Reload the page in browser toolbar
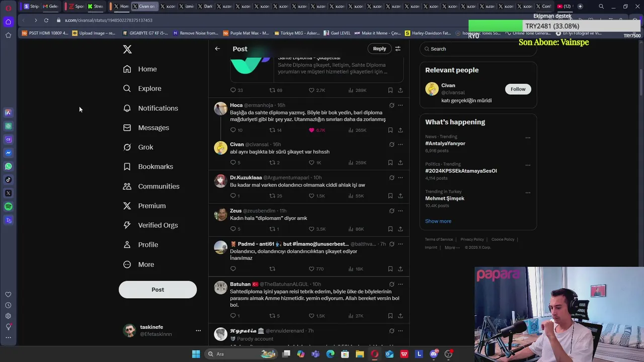Viewport: 644px width, 362px height. pyautogui.click(x=46, y=20)
